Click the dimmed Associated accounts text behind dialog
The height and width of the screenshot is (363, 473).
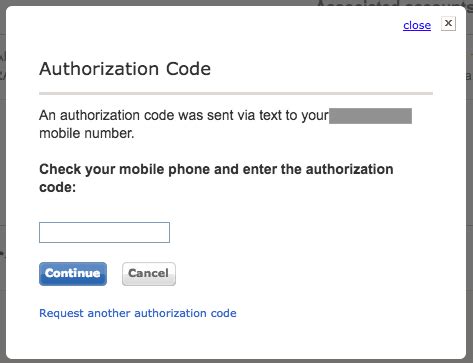click(394, 3)
